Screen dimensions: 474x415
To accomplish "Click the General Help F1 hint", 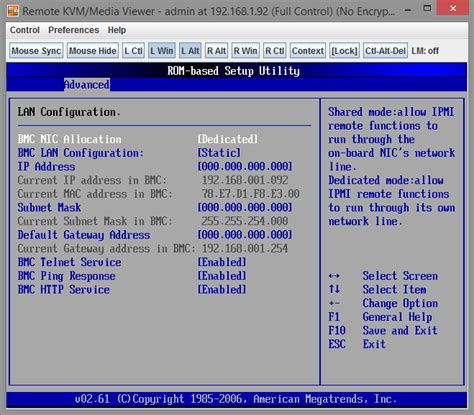I will coord(380,317).
